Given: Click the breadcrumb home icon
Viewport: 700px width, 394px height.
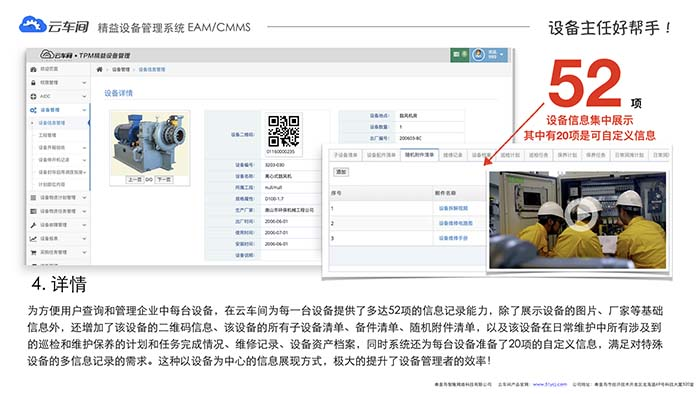Looking at the screenshot, I should tap(100, 70).
